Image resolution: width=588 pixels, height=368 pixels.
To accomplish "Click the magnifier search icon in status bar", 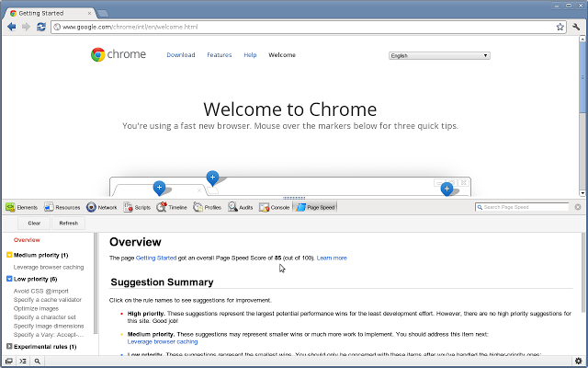I will [37, 362].
